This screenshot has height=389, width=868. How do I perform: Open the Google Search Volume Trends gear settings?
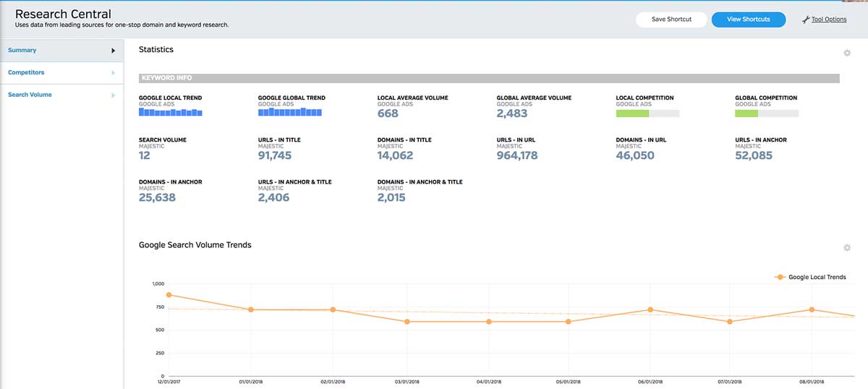(x=847, y=248)
